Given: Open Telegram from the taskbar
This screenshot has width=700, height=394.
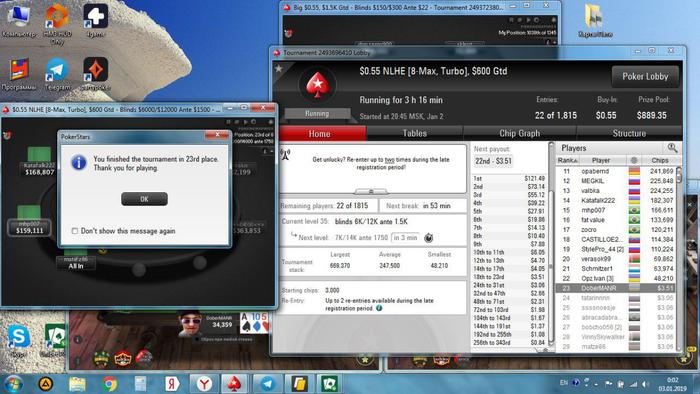Looking at the screenshot, I should [x=268, y=384].
